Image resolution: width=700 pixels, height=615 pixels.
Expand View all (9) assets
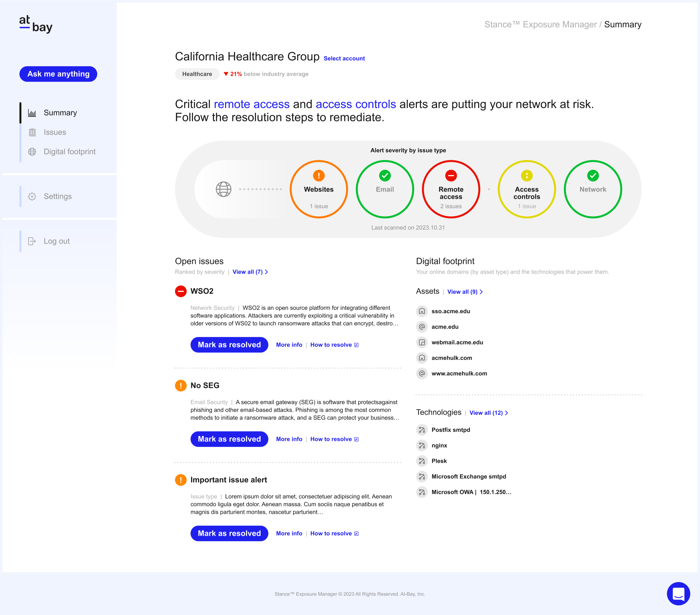click(465, 292)
